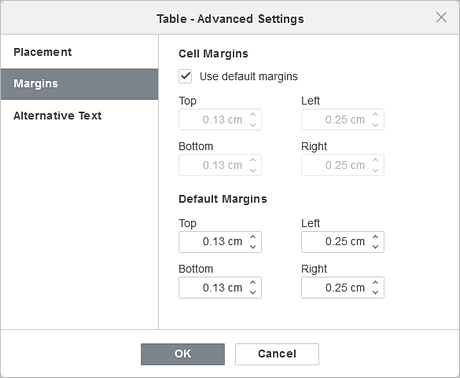The height and width of the screenshot is (378, 460).
Task: Decrease Cell Margins Right value
Action: [x=375, y=170]
